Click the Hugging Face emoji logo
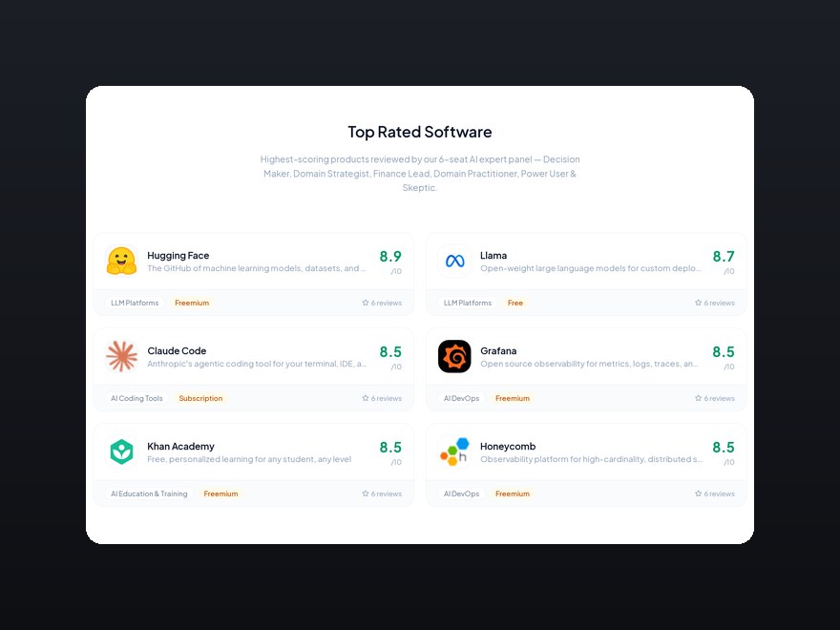Image resolution: width=840 pixels, height=630 pixels. [121, 261]
